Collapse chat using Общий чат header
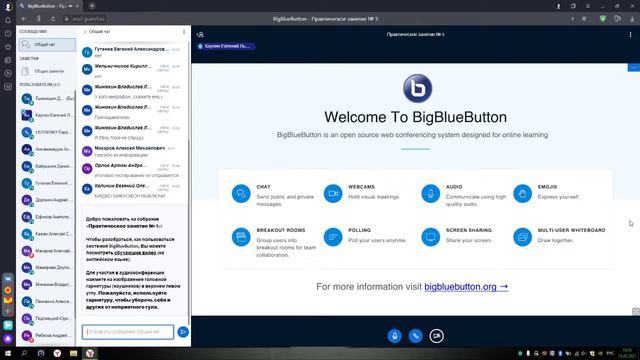Screen dimensions: 640x360 pyautogui.click(x=97, y=31)
